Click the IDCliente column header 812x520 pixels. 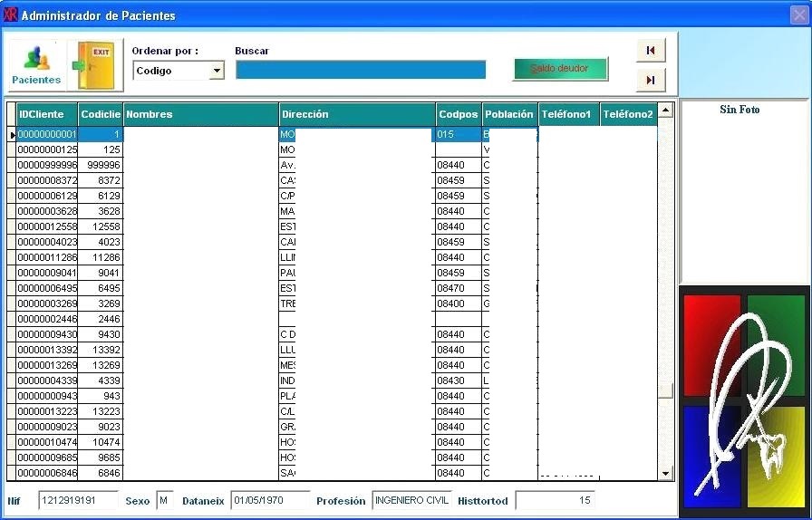pos(46,115)
